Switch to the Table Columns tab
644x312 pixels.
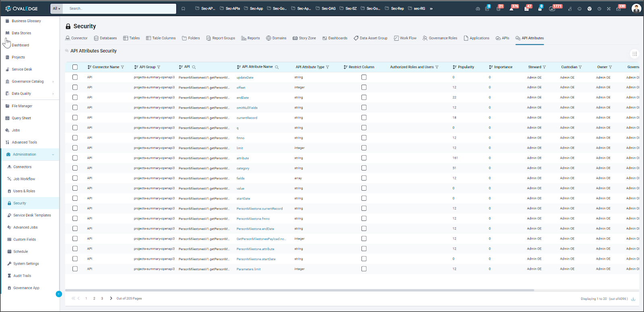pos(161,38)
